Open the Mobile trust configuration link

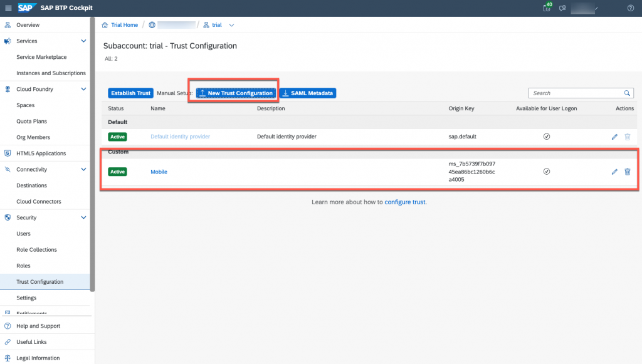pyautogui.click(x=159, y=172)
